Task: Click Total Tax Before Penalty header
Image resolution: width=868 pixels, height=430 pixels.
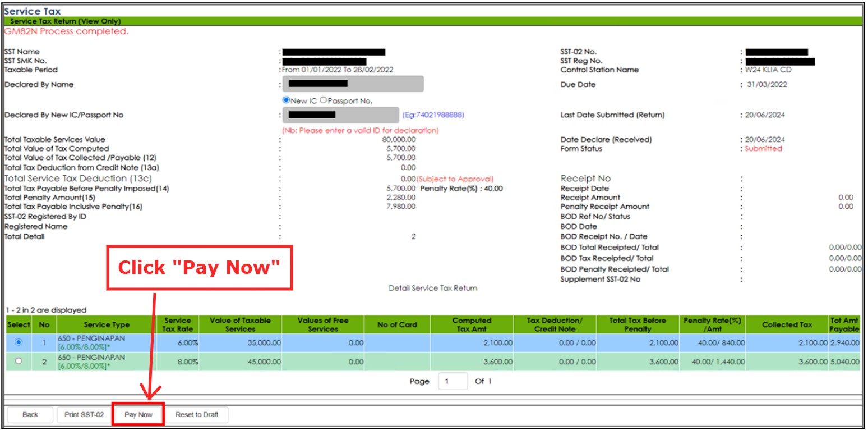Action: (x=638, y=324)
